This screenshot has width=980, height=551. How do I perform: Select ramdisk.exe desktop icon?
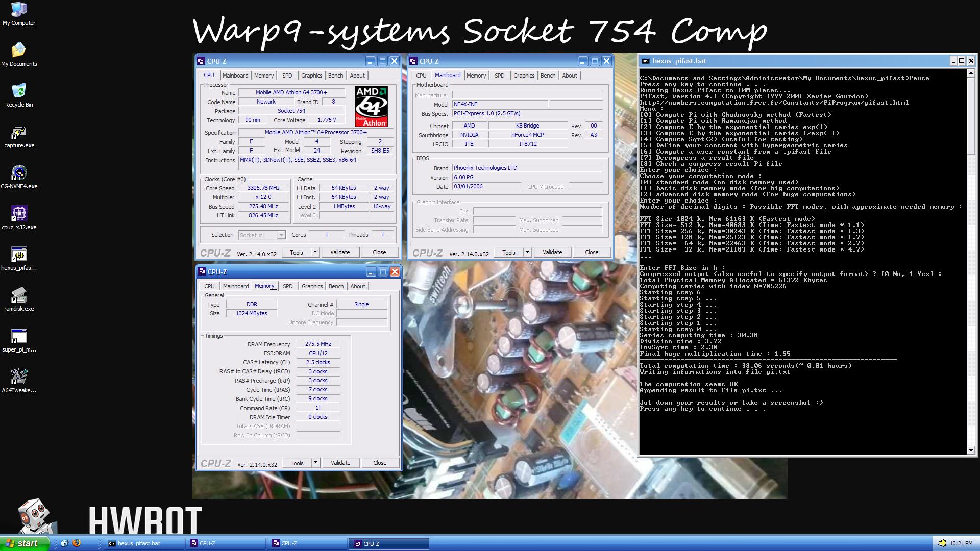pyautogui.click(x=19, y=299)
